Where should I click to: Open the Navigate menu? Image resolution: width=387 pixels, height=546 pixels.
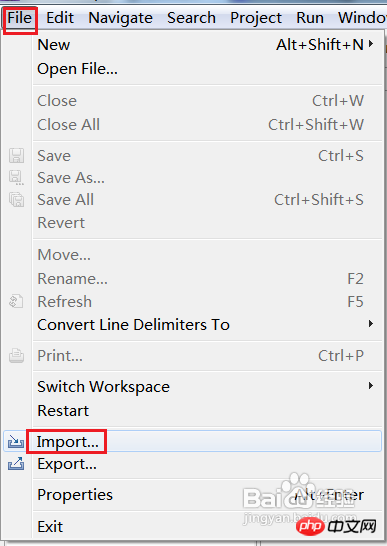(x=121, y=18)
